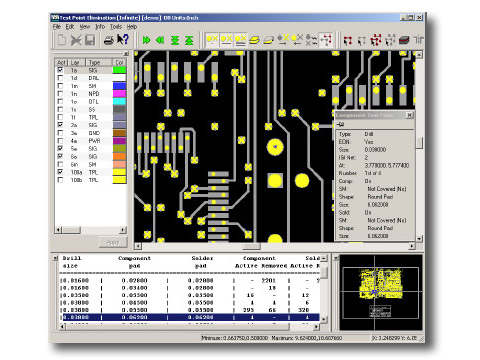
Task: Enable the 3a GND layer checkbox
Action: pyautogui.click(x=60, y=133)
